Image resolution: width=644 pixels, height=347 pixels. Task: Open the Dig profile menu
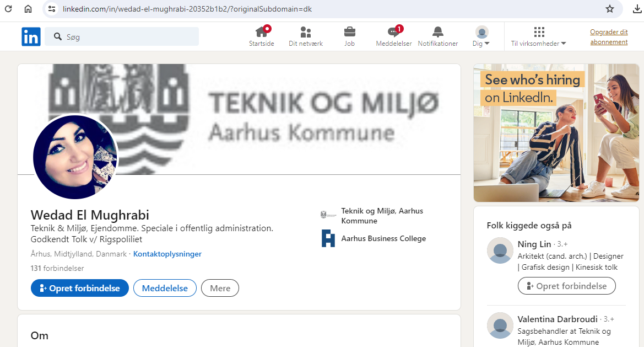click(481, 36)
